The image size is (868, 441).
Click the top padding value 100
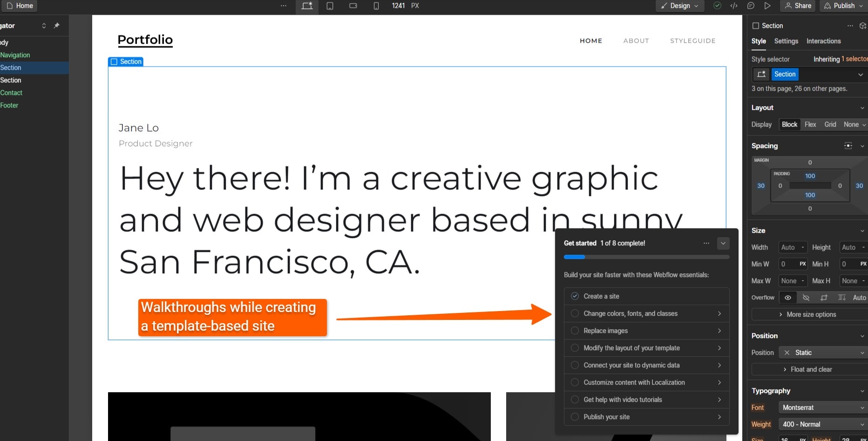[810, 176]
